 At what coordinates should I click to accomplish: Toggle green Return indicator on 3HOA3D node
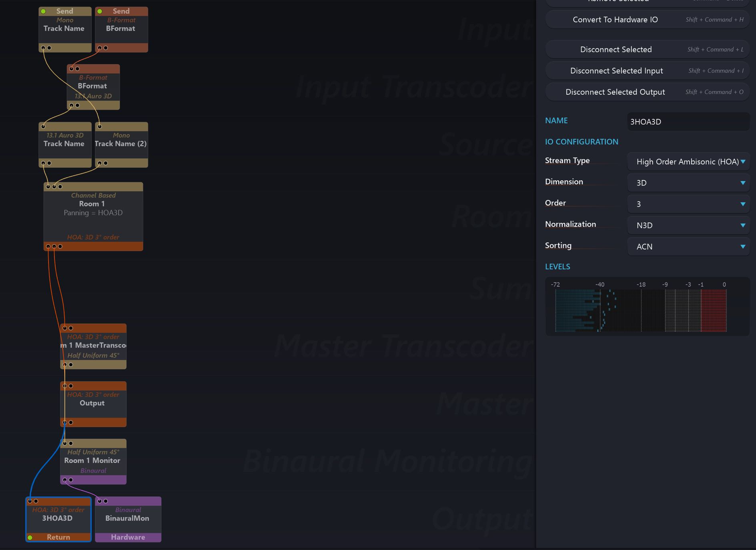coord(30,537)
